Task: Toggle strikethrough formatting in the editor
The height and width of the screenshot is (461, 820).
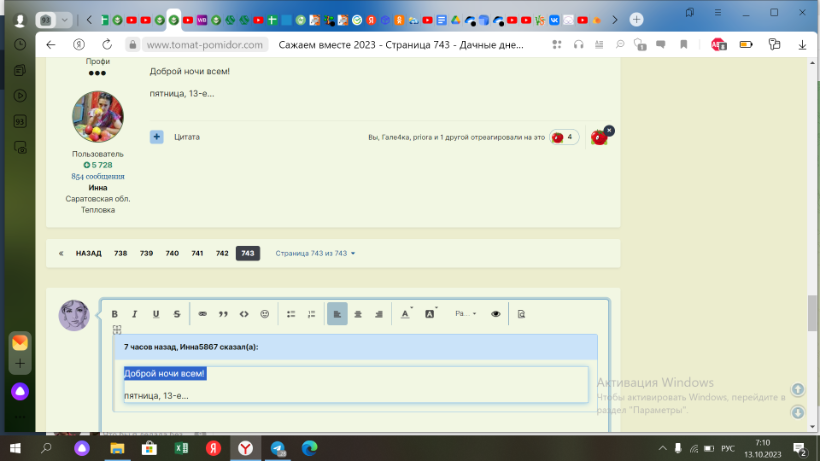Action: 177,314
